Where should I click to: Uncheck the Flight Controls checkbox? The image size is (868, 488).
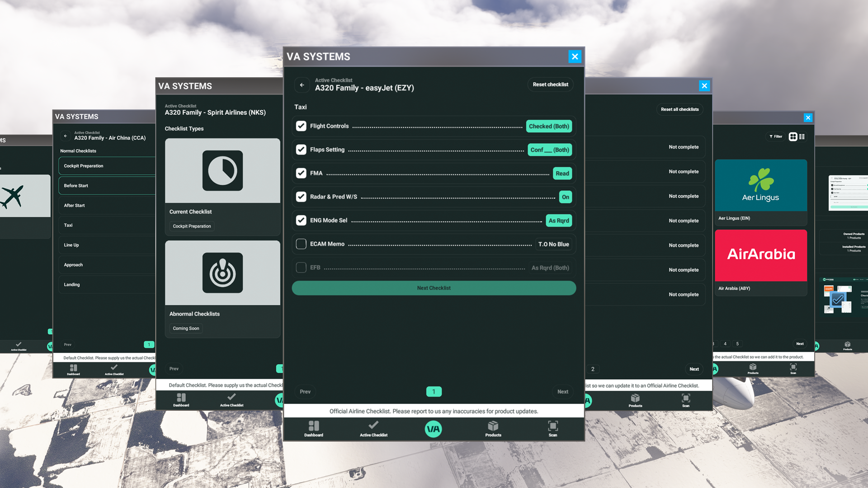pos(301,126)
